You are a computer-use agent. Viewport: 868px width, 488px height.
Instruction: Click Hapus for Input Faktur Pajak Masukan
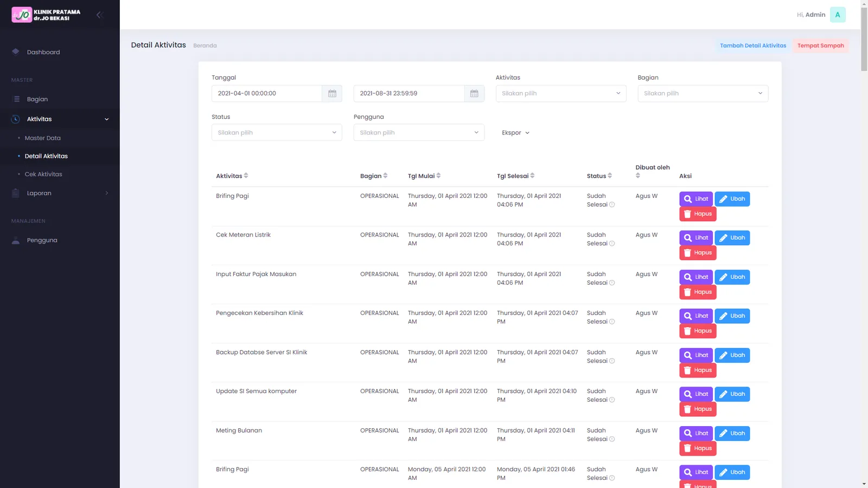point(698,292)
